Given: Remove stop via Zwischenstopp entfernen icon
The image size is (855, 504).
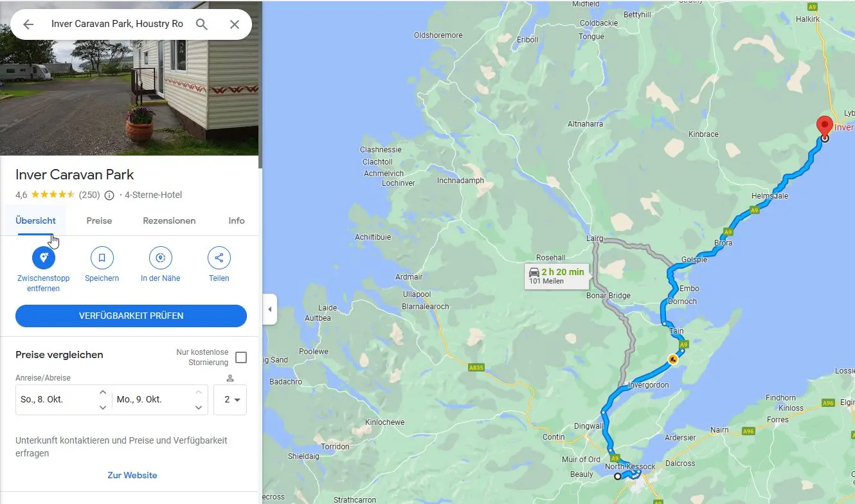Looking at the screenshot, I should [44, 258].
